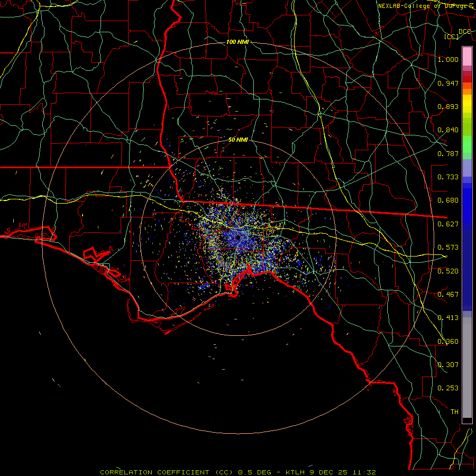Click the 0.253 scale value
This screenshot has height=476, width=476.
448,388
